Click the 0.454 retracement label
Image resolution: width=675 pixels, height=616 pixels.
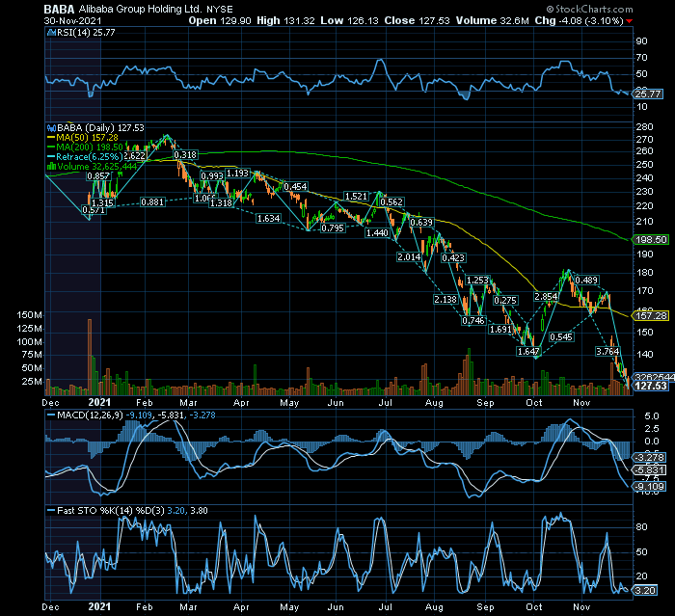[x=296, y=186]
